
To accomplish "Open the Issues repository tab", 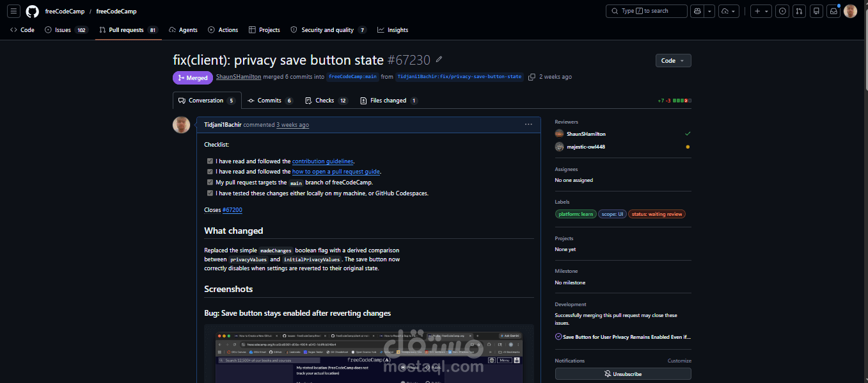I will coord(67,30).
